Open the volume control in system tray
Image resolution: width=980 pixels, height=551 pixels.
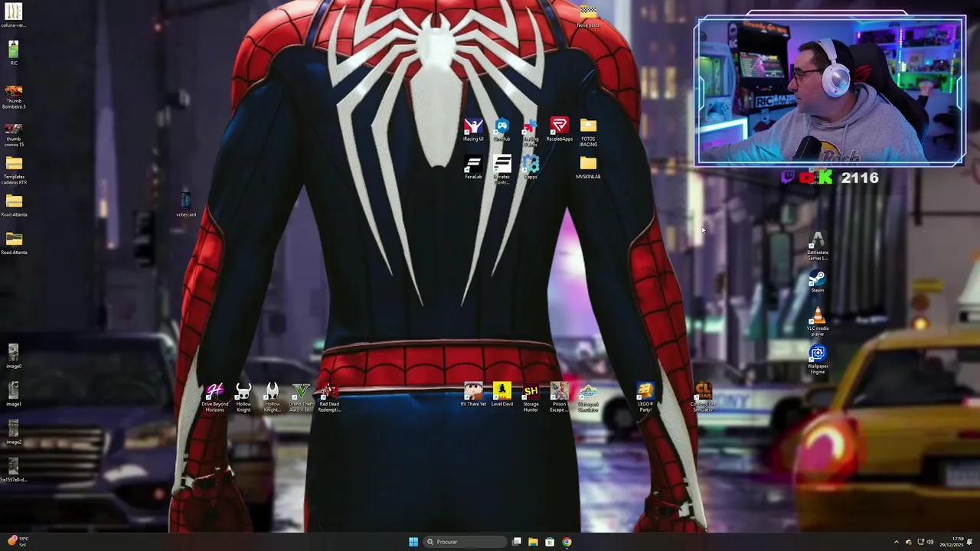(x=930, y=542)
